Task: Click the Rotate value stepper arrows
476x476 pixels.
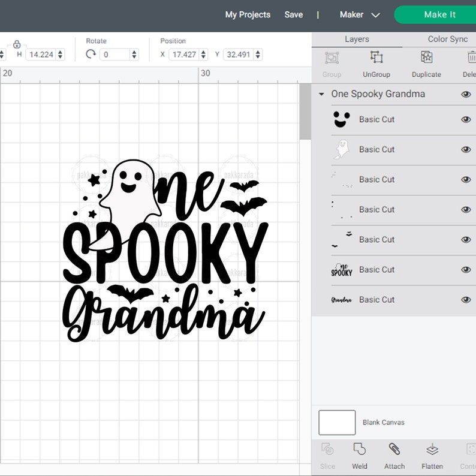Action: pos(134,55)
